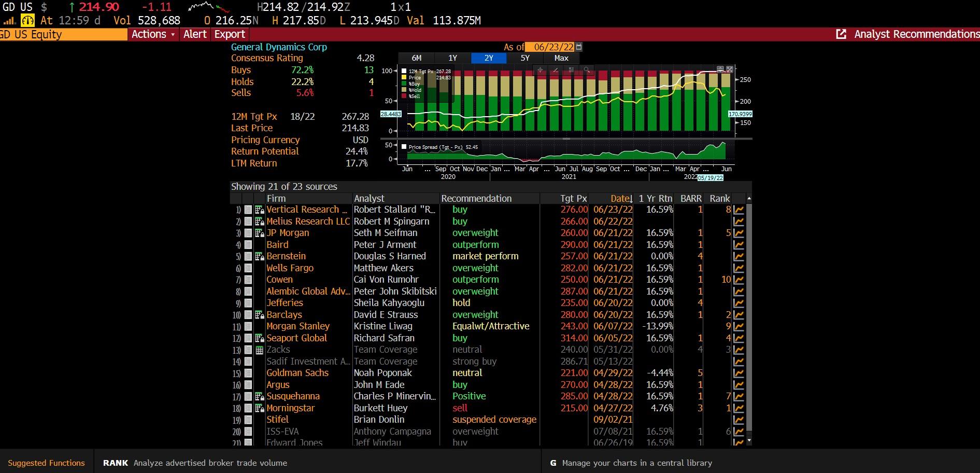Click the calendar icon beside the As of date
Screen dimensions: 980x473
[x=579, y=47]
